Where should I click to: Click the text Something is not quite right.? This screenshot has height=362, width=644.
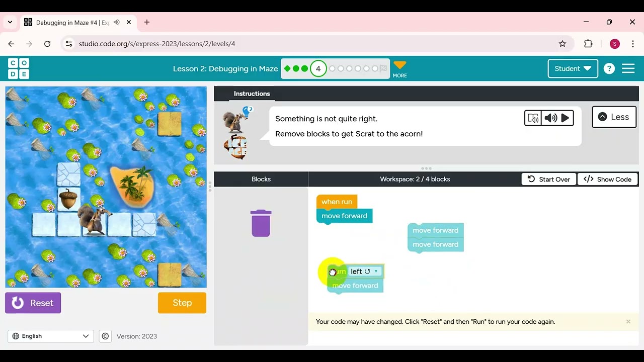click(326, 119)
